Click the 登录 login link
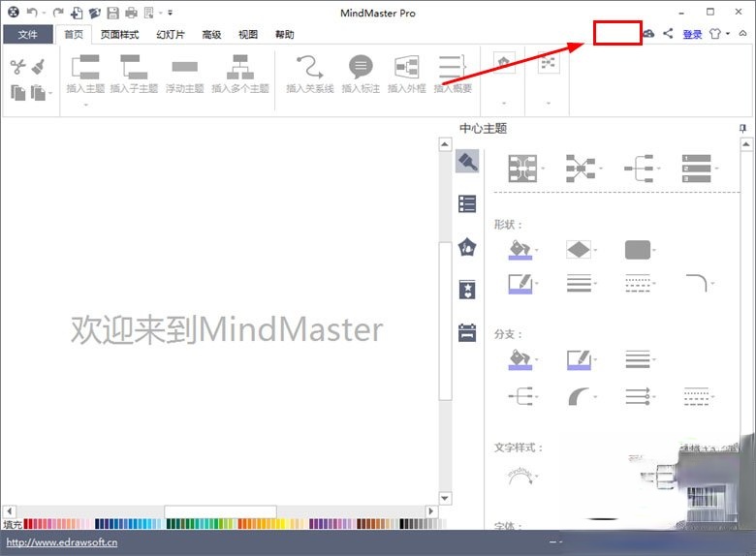756x556 pixels. pyautogui.click(x=692, y=34)
